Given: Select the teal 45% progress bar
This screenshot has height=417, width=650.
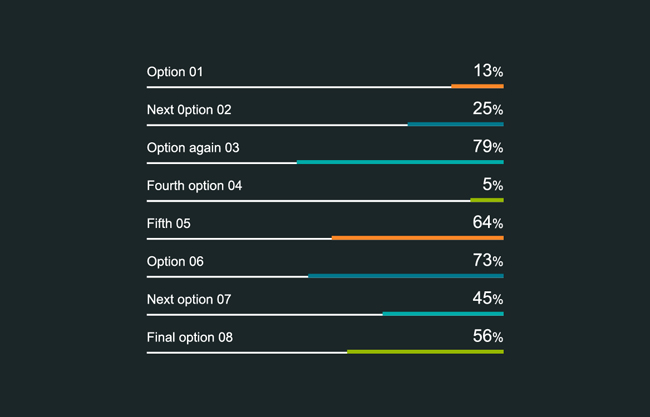Looking at the screenshot, I should pyautogui.click(x=443, y=314).
